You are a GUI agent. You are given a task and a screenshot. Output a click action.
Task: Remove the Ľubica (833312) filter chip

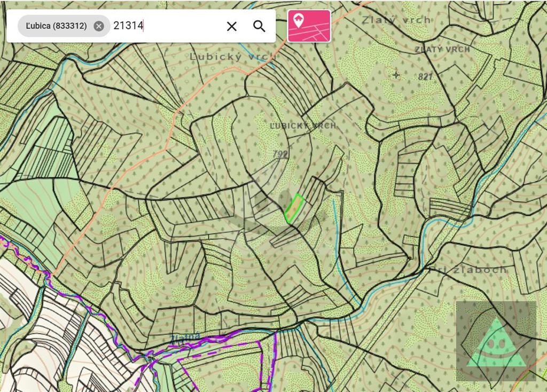99,26
